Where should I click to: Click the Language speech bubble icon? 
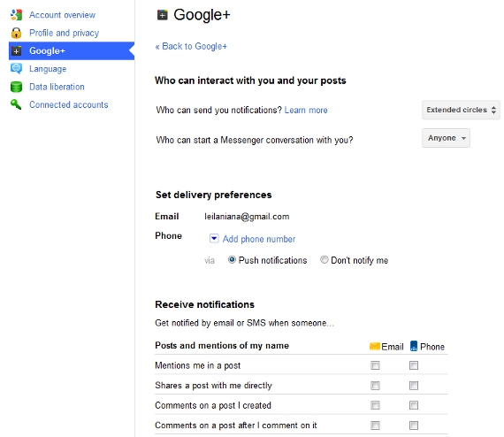tap(17, 68)
